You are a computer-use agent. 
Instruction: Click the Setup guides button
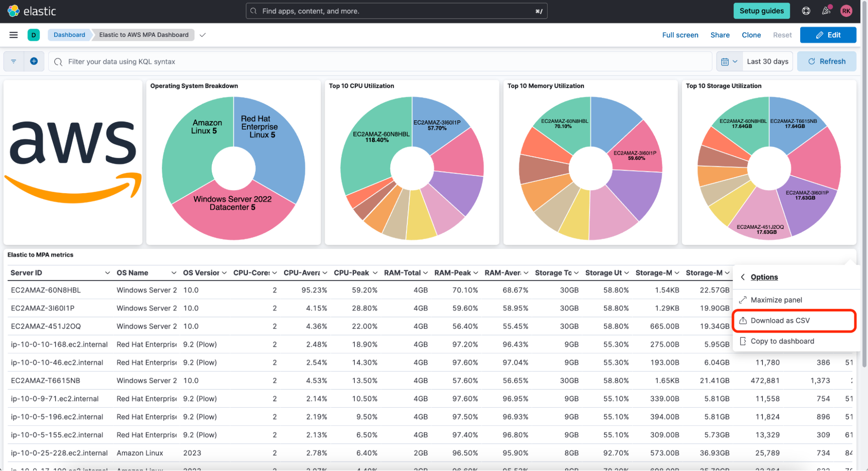762,10
